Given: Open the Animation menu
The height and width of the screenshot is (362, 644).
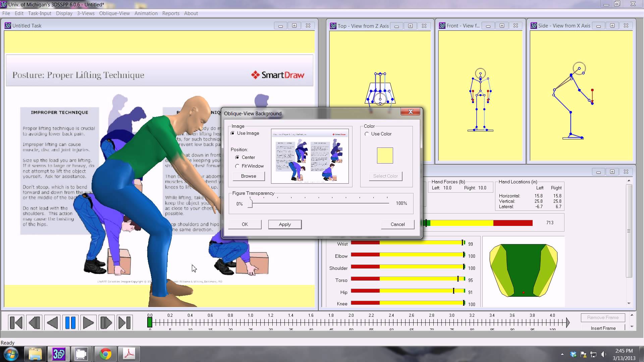Looking at the screenshot, I should pyautogui.click(x=146, y=13).
